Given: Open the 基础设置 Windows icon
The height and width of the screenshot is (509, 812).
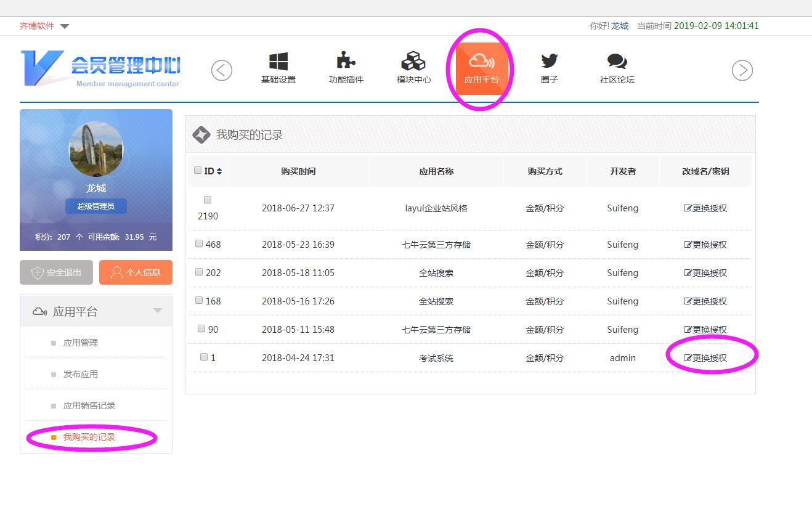Looking at the screenshot, I should [278, 62].
